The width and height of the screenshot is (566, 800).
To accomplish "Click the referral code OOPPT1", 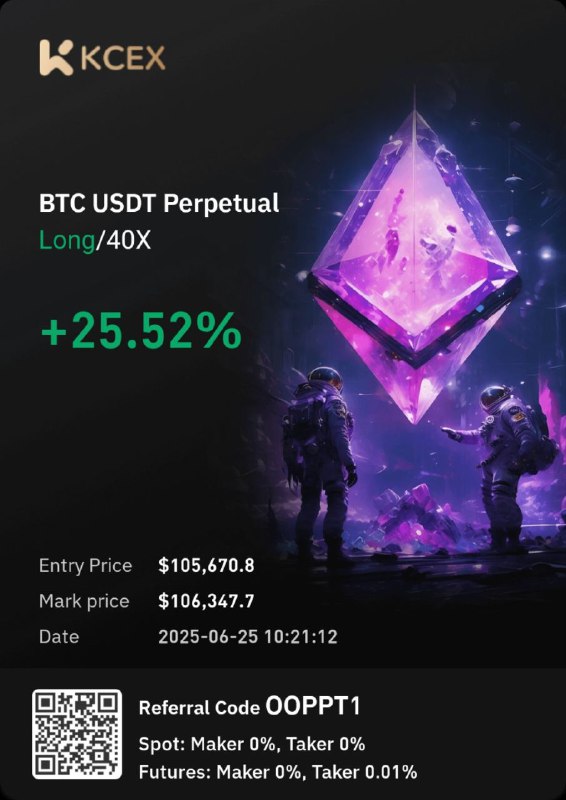I will coord(313,707).
